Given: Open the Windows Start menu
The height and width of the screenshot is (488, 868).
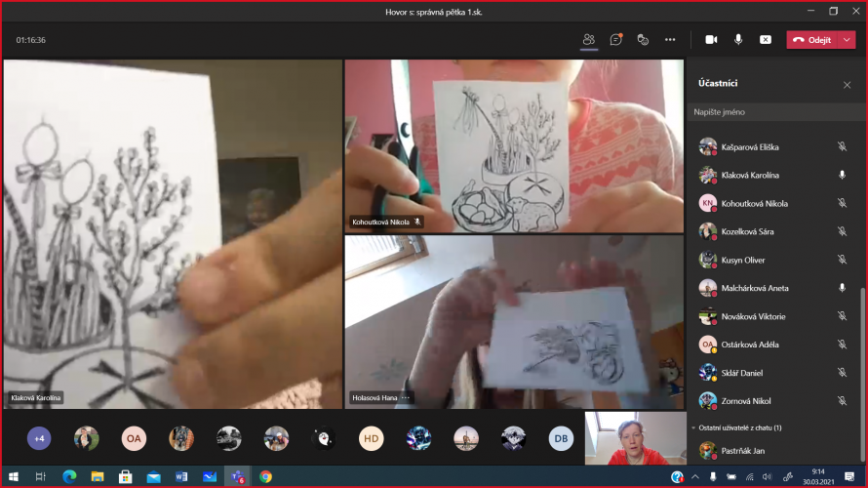Looking at the screenshot, I should coord(14,476).
